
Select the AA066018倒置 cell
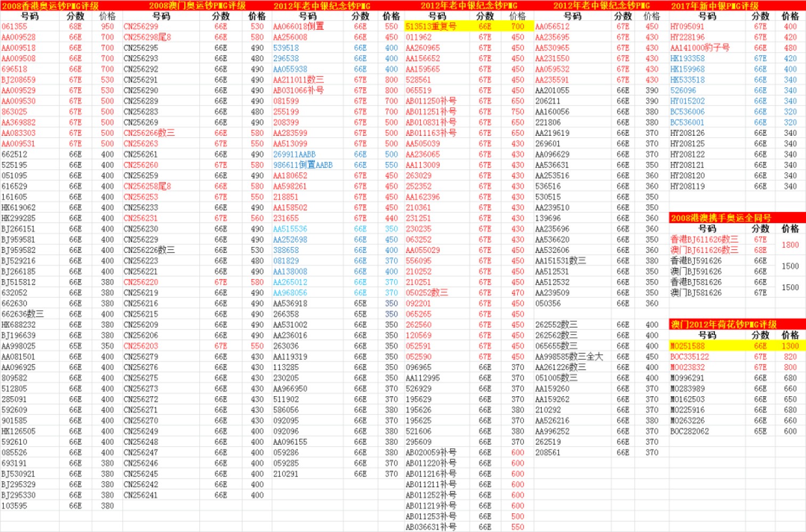tap(298, 26)
